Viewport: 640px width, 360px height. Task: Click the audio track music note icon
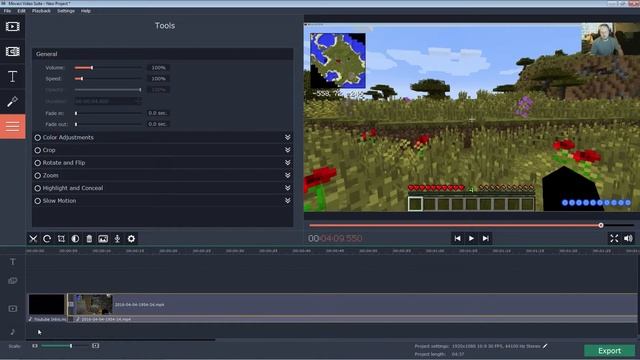click(x=13, y=331)
